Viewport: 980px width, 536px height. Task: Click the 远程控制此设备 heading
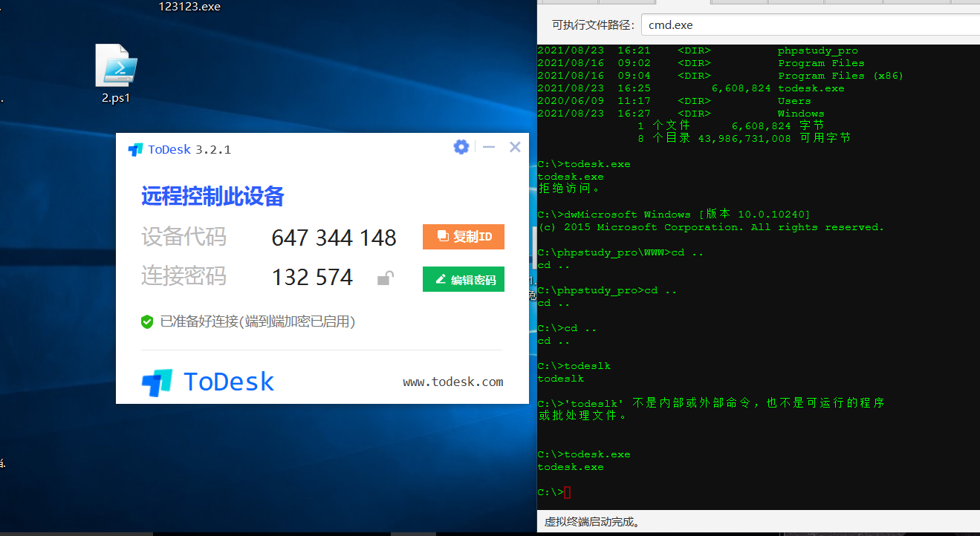[x=212, y=197]
